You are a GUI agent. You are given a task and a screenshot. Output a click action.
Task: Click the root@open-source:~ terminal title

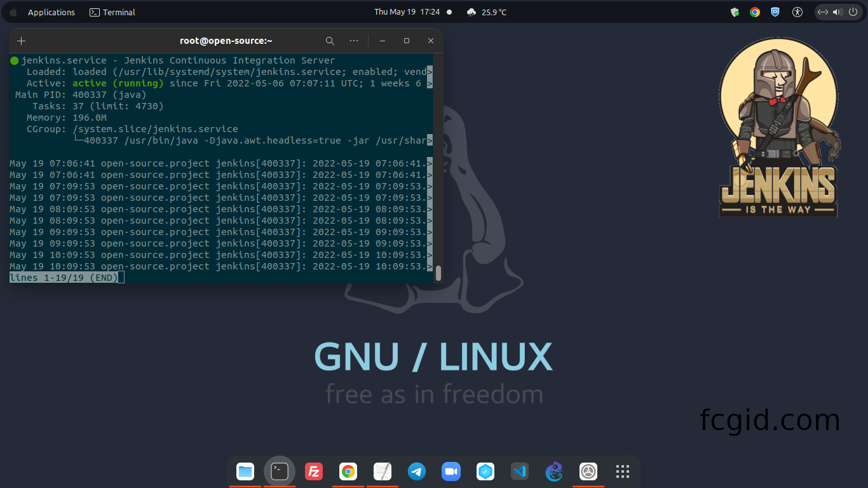click(226, 41)
